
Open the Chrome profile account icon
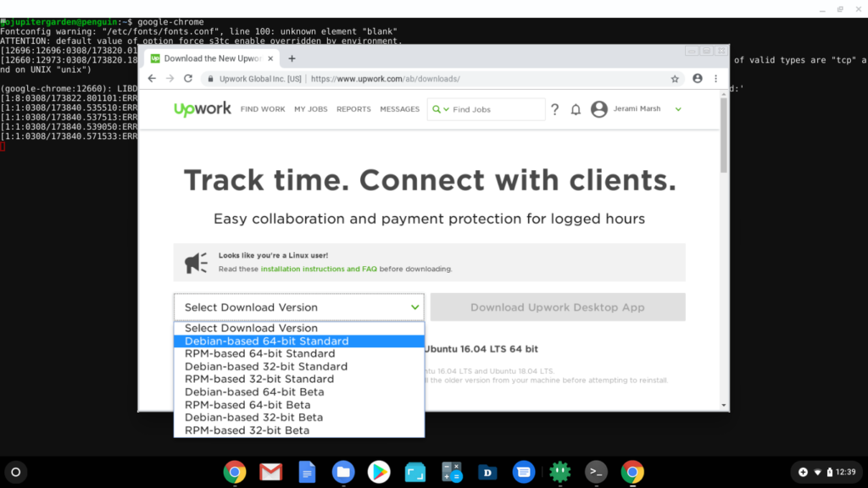(698, 79)
